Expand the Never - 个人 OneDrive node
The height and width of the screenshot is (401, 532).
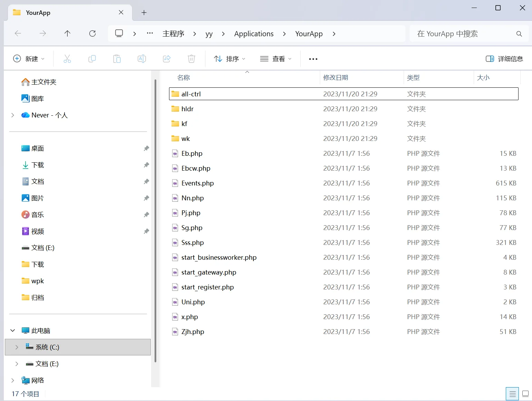tap(13, 115)
